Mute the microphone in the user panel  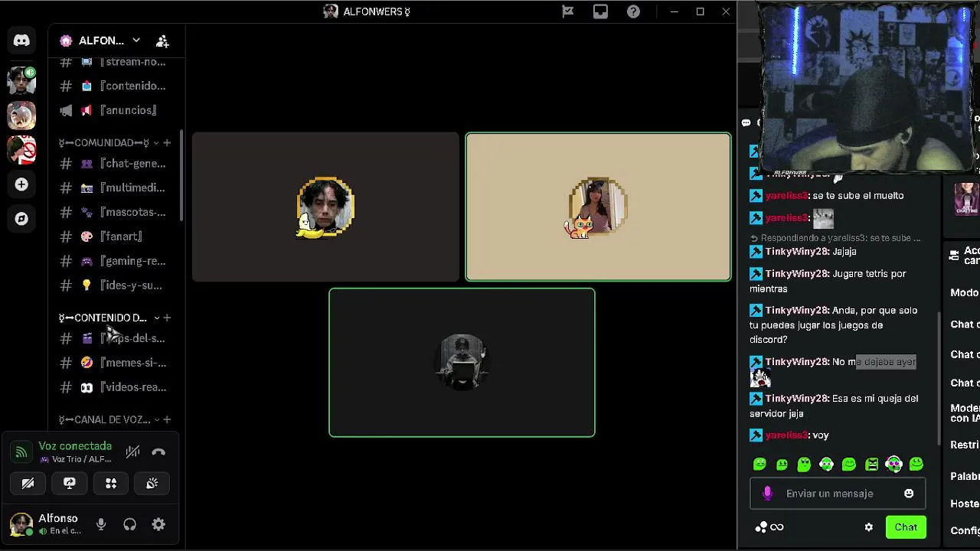100,524
